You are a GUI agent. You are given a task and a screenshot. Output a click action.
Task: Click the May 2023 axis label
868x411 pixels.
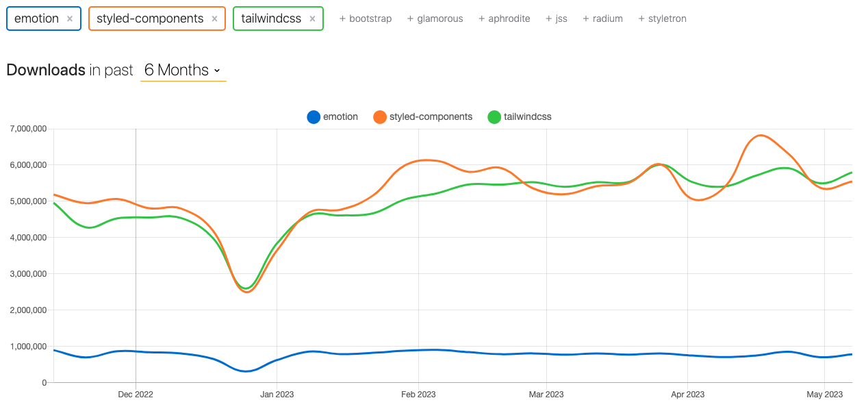[825, 395]
